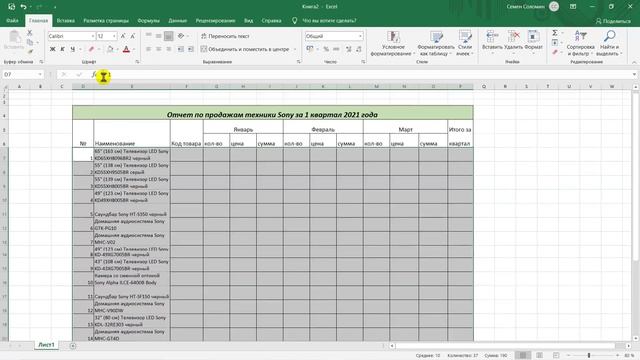Click the Delete cells (Удалить) button

(x=513, y=41)
